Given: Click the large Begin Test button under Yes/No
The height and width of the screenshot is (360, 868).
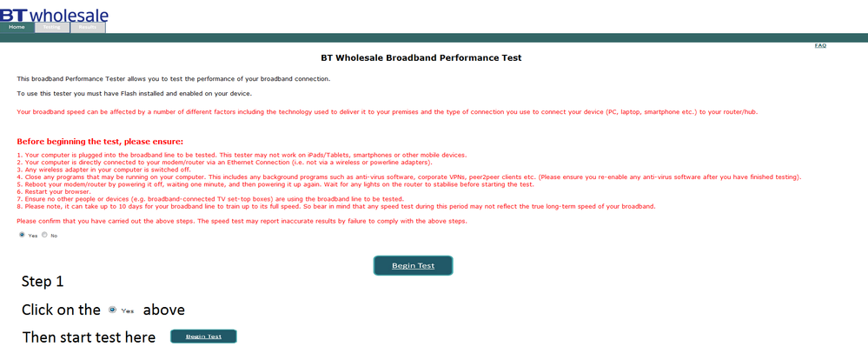Looking at the screenshot, I should point(413,265).
